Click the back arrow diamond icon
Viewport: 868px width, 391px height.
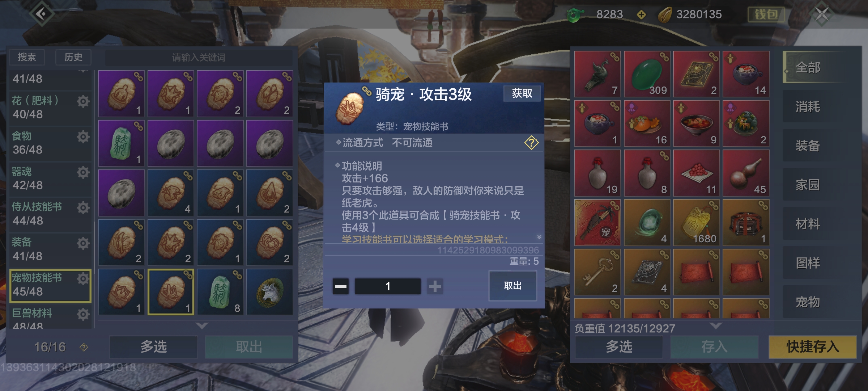click(x=42, y=14)
